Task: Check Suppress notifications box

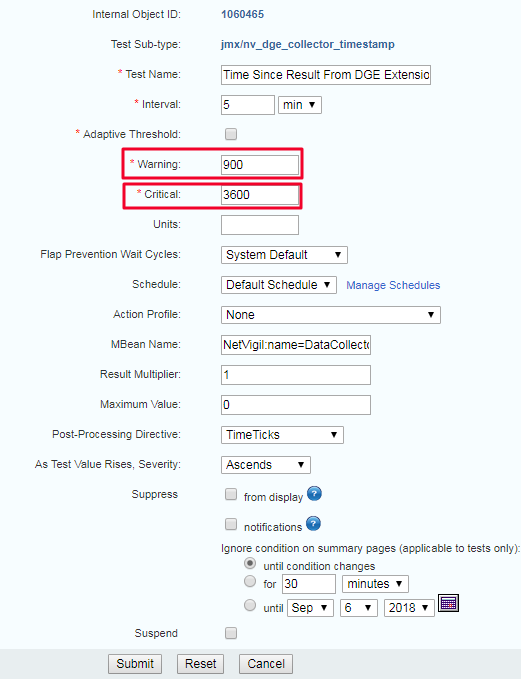Action: coord(231,524)
